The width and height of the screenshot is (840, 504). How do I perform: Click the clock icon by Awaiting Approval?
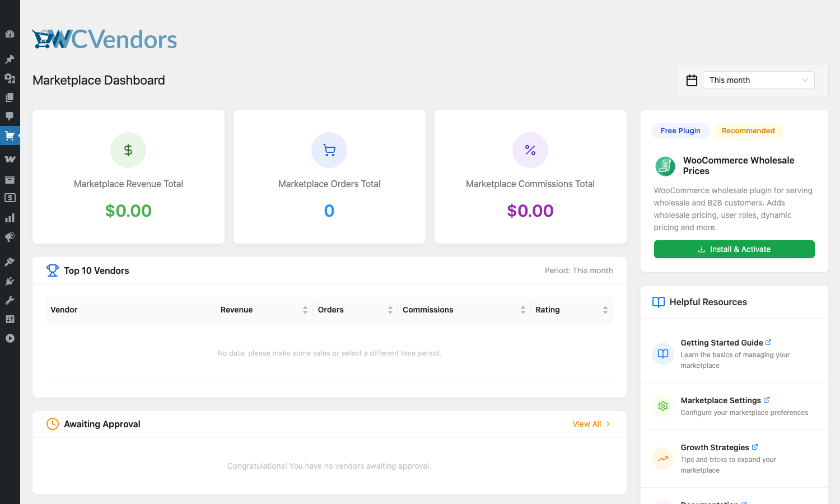(53, 424)
